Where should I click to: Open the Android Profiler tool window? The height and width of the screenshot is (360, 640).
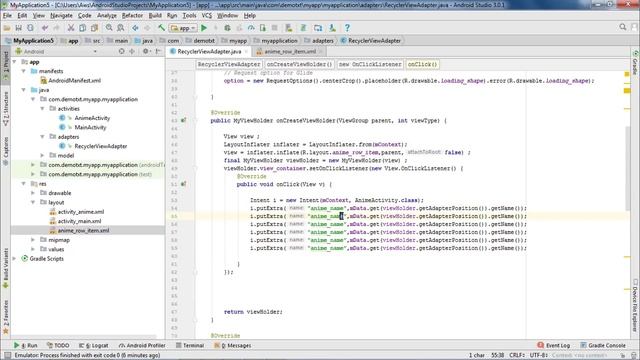click(x=142, y=345)
